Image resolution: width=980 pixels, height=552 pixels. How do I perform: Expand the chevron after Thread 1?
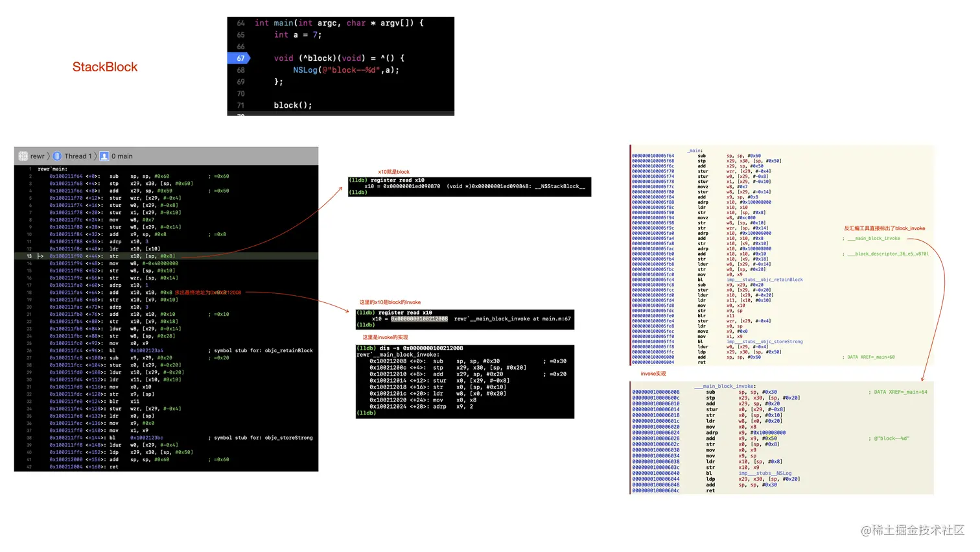coord(95,156)
